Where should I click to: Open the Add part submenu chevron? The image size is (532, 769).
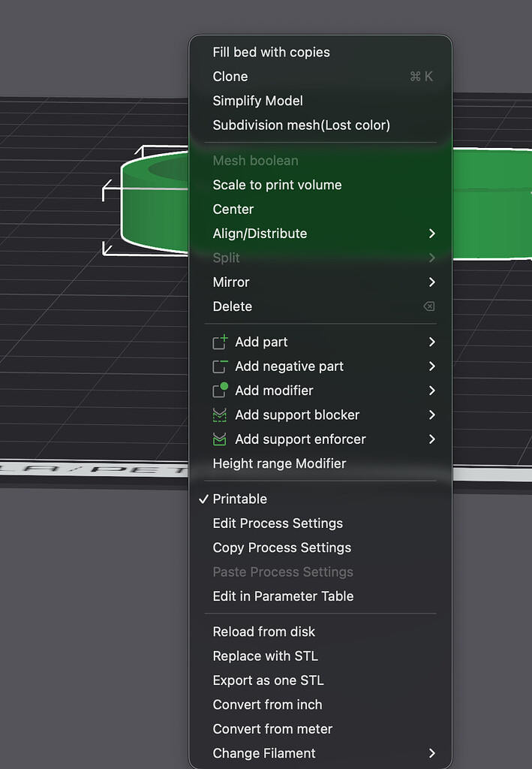pyautogui.click(x=431, y=342)
